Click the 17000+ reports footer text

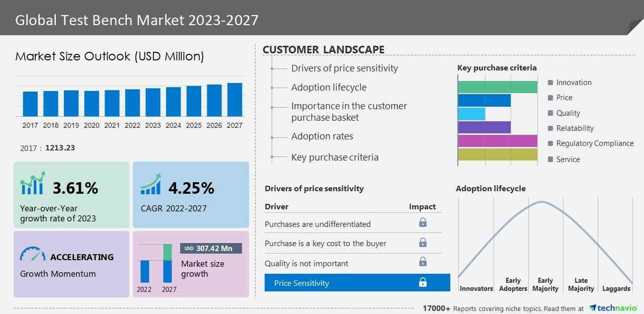tap(503, 309)
